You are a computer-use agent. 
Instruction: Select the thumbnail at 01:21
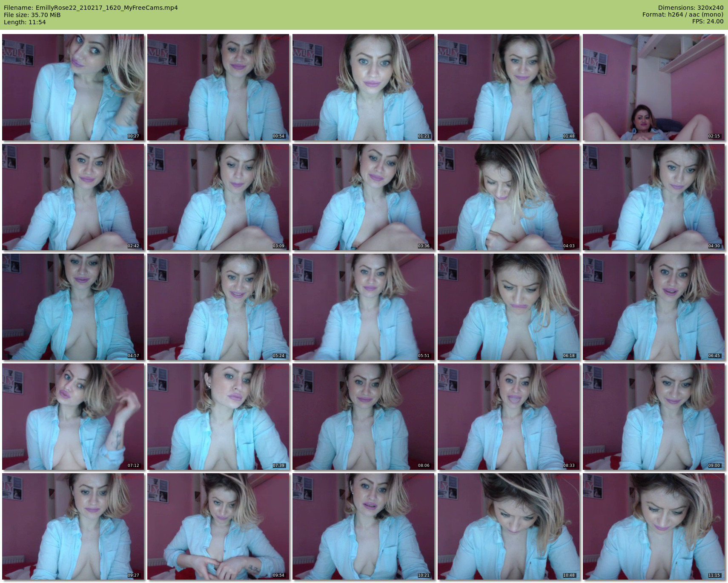point(363,87)
